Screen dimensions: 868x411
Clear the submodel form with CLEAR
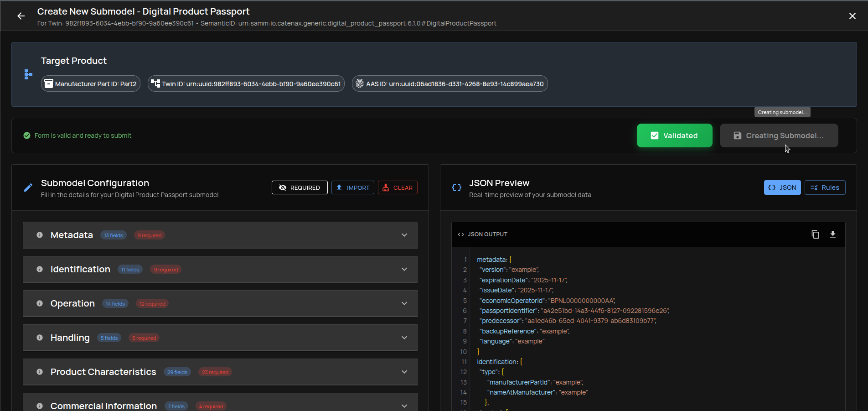pos(397,187)
